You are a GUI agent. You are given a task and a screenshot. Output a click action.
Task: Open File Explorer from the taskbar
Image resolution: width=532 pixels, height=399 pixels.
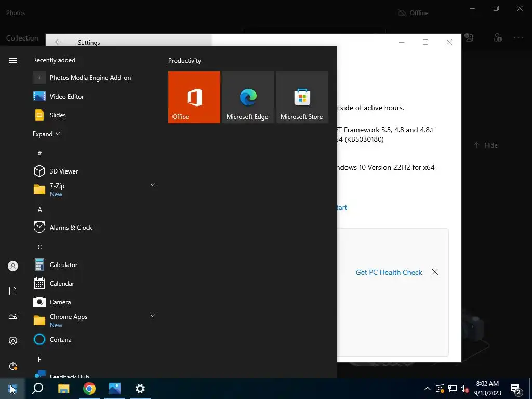(63, 389)
